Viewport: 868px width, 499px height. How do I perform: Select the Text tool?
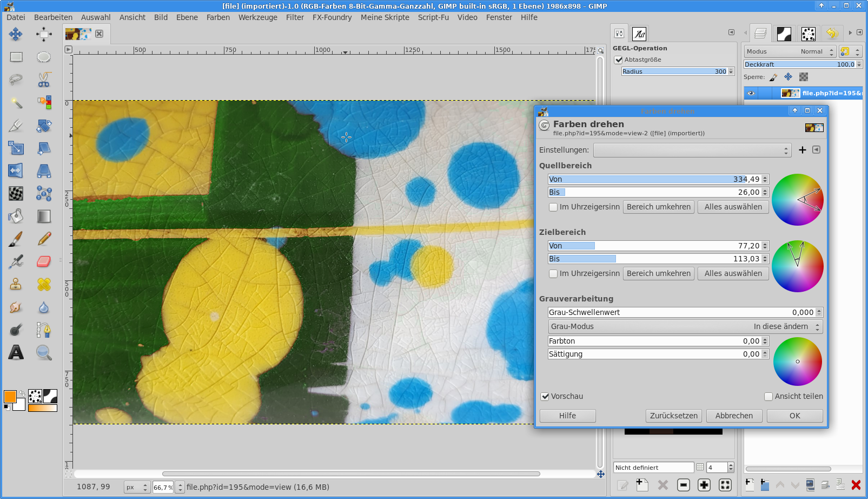(x=16, y=352)
